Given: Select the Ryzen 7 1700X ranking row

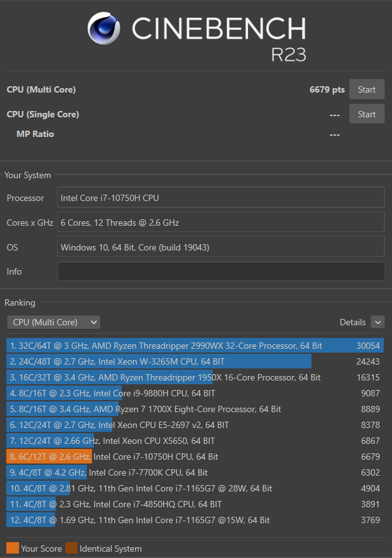Looking at the screenshot, I should tap(195, 409).
